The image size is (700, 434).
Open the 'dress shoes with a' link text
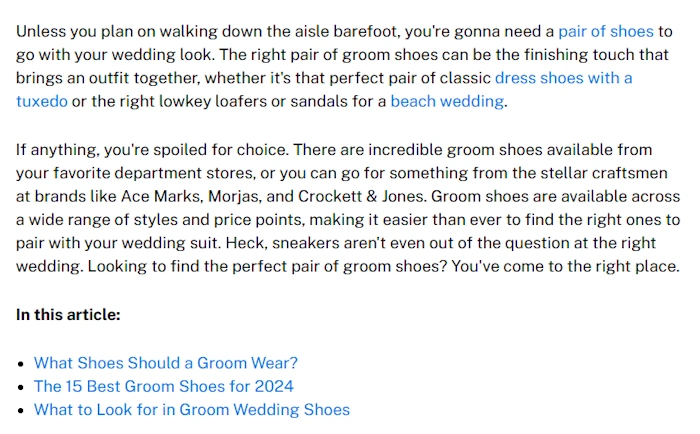click(x=563, y=78)
